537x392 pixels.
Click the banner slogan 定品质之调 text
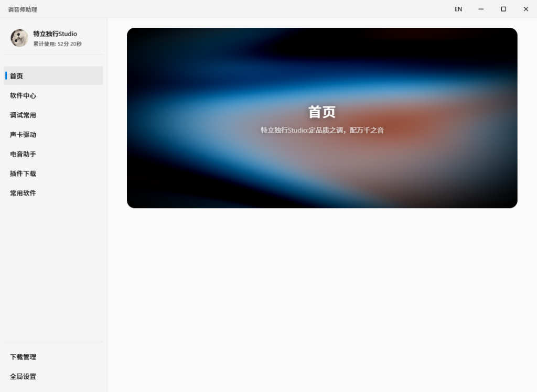coord(322,130)
